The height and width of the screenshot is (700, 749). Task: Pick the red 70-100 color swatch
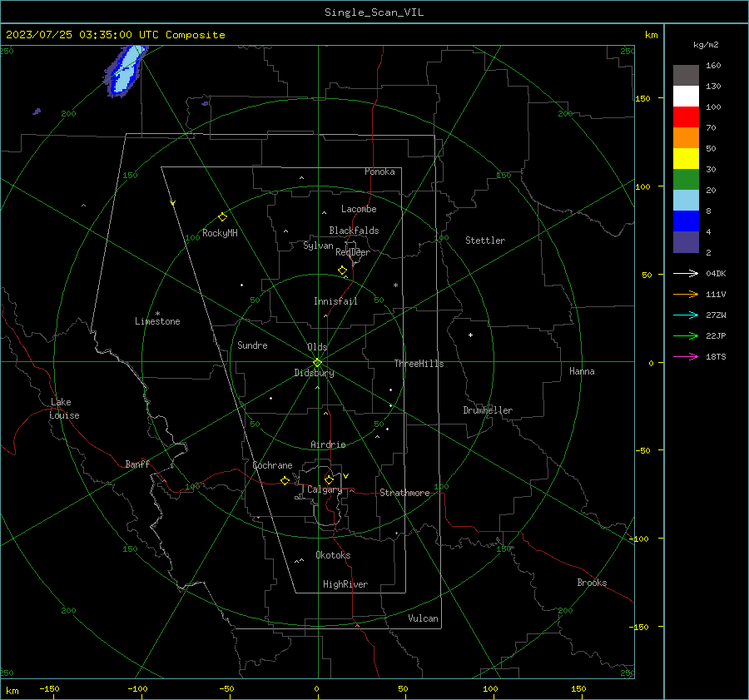coord(686,117)
